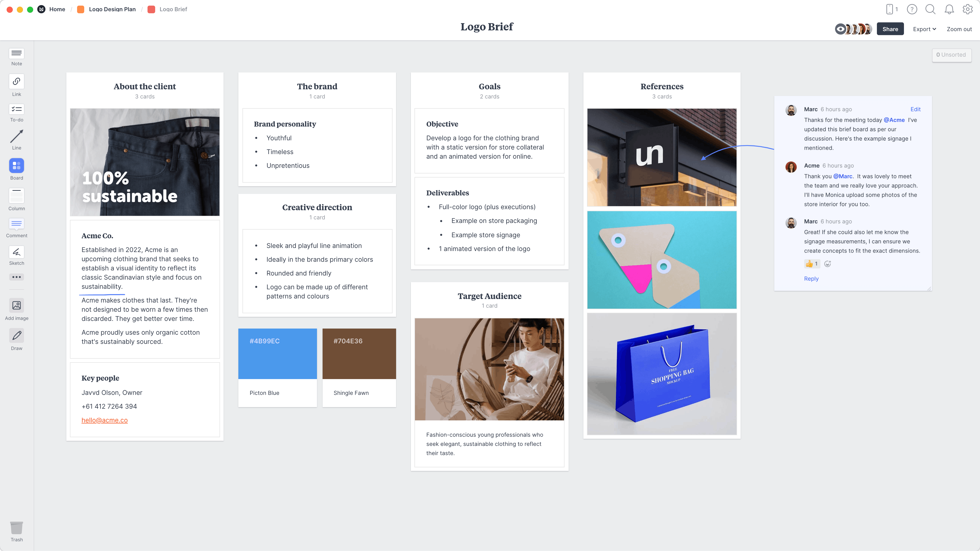Image resolution: width=980 pixels, height=551 pixels.
Task: Expand the Zoom out control
Action: pos(959,28)
